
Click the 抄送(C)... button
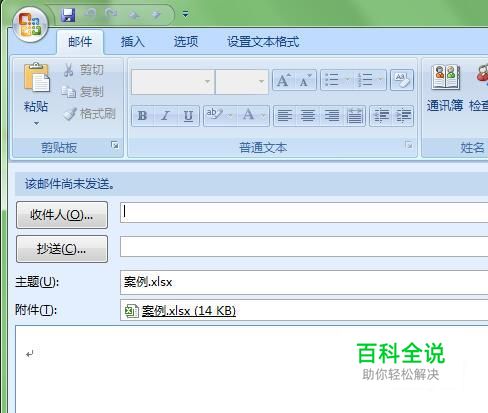click(x=62, y=249)
